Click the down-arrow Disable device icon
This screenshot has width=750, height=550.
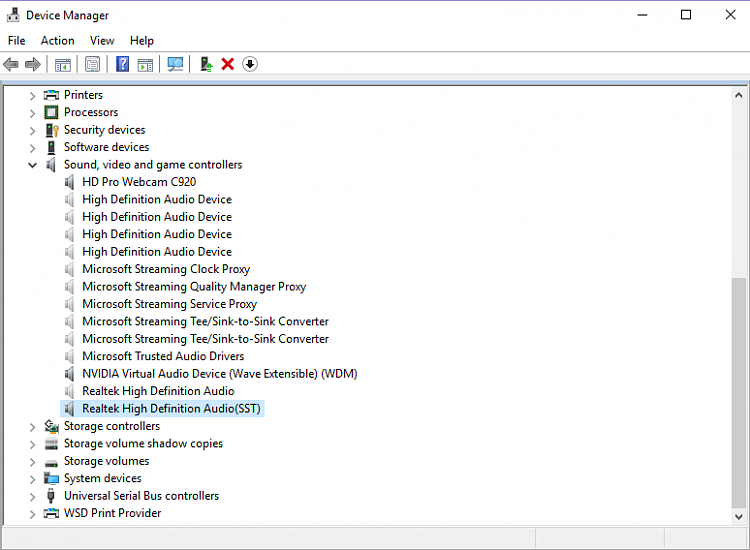click(250, 64)
